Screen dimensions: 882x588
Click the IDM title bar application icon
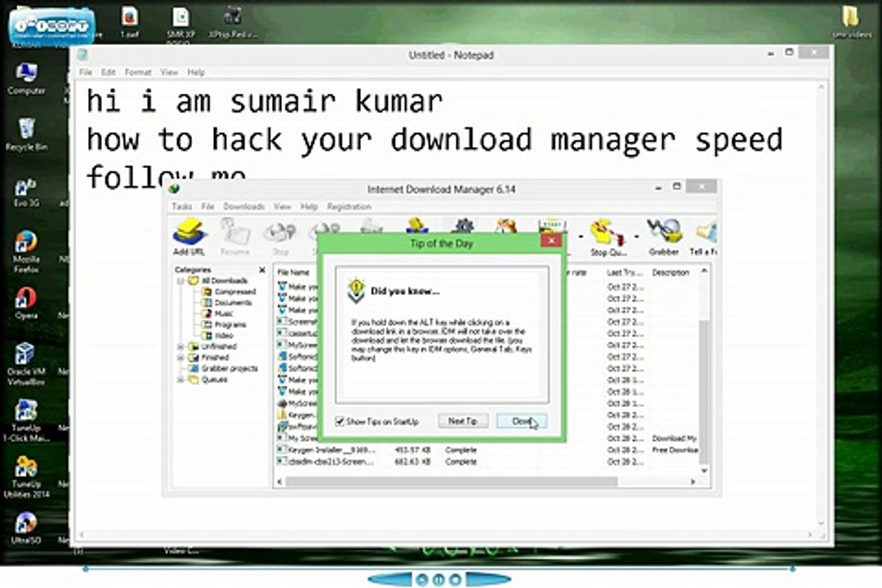tap(174, 189)
